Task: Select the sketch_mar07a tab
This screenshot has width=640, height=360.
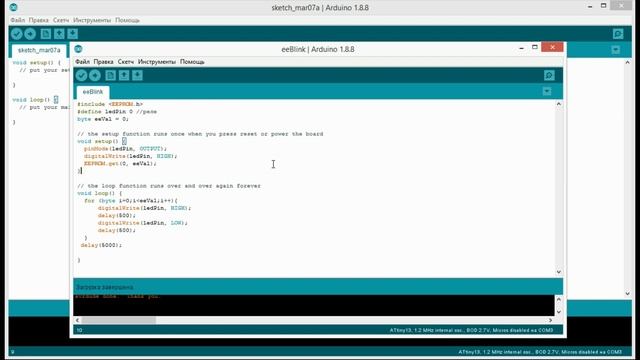Action: pos(39,50)
